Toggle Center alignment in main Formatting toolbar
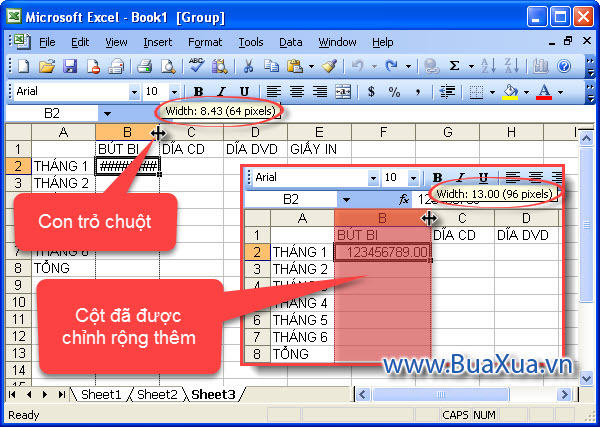The width and height of the screenshot is (600, 427). pyautogui.click(x=297, y=92)
